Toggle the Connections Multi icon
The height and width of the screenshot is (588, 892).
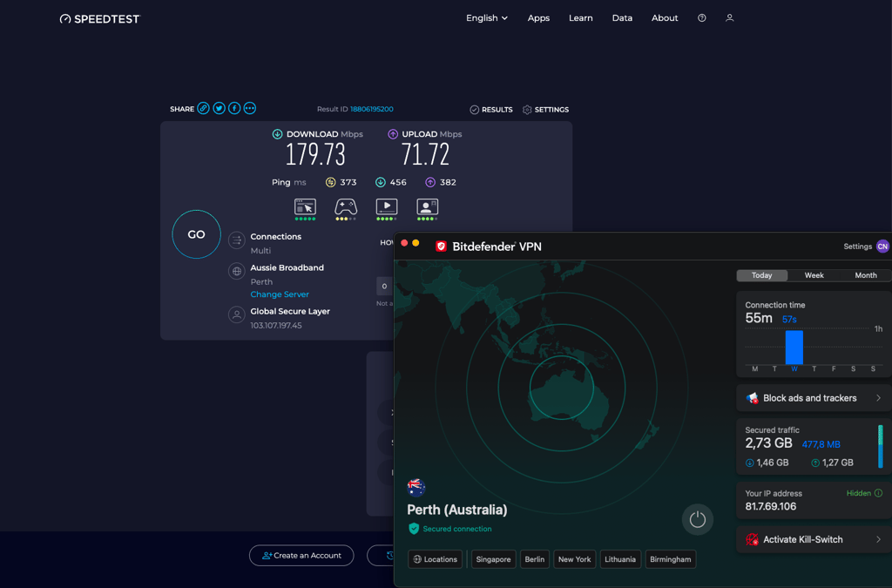tap(237, 240)
